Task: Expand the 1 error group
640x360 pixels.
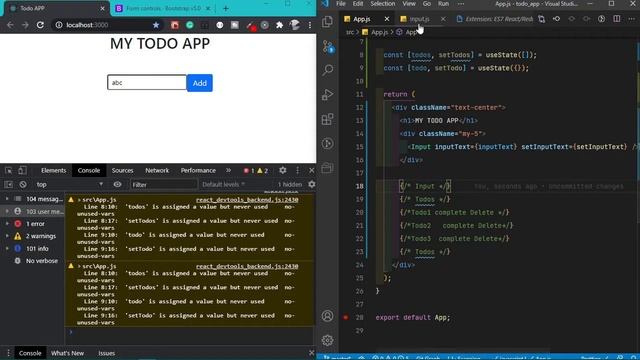Action: (7, 224)
